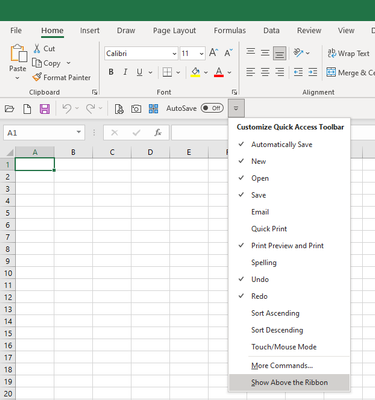Image resolution: width=375 pixels, height=400 pixels.
Task: Click the purple Save disk icon
Action: pos(45,109)
